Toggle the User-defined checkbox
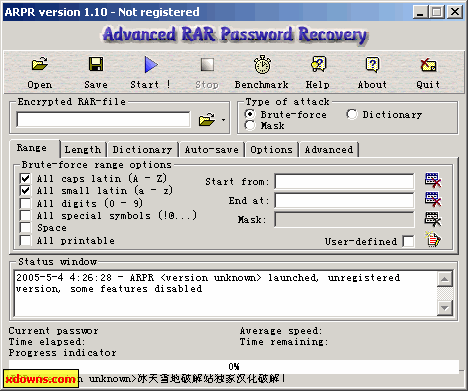 coord(408,241)
